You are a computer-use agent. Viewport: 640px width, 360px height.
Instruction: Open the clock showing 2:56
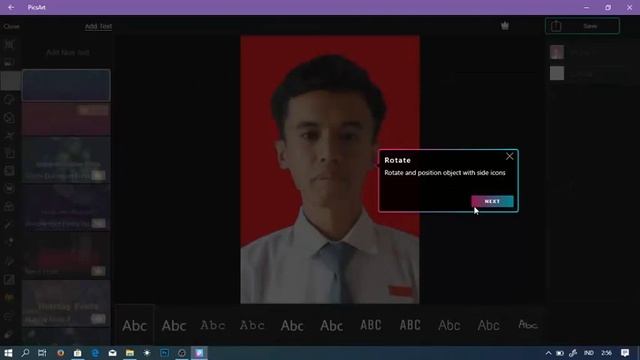pyautogui.click(x=607, y=353)
